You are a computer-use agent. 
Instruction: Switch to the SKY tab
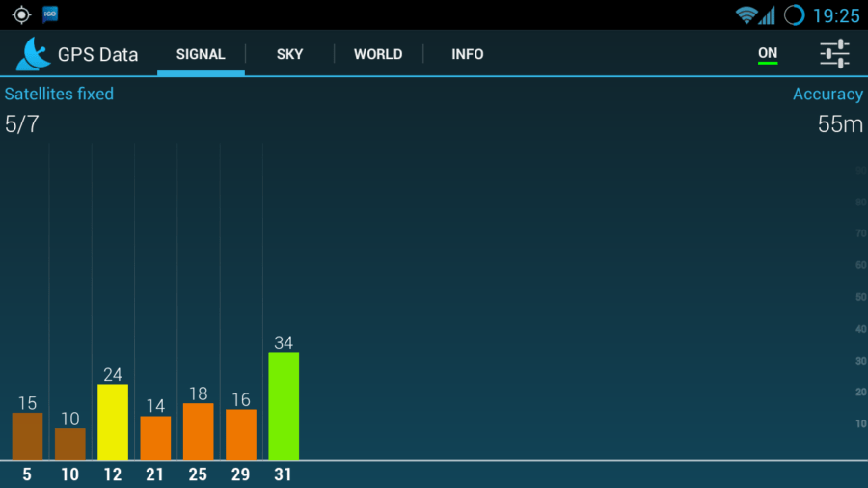(289, 54)
